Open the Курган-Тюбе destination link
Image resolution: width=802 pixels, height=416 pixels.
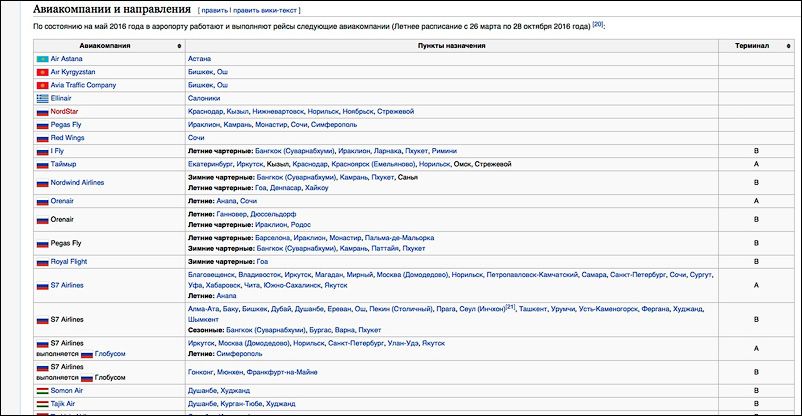pos(241,404)
